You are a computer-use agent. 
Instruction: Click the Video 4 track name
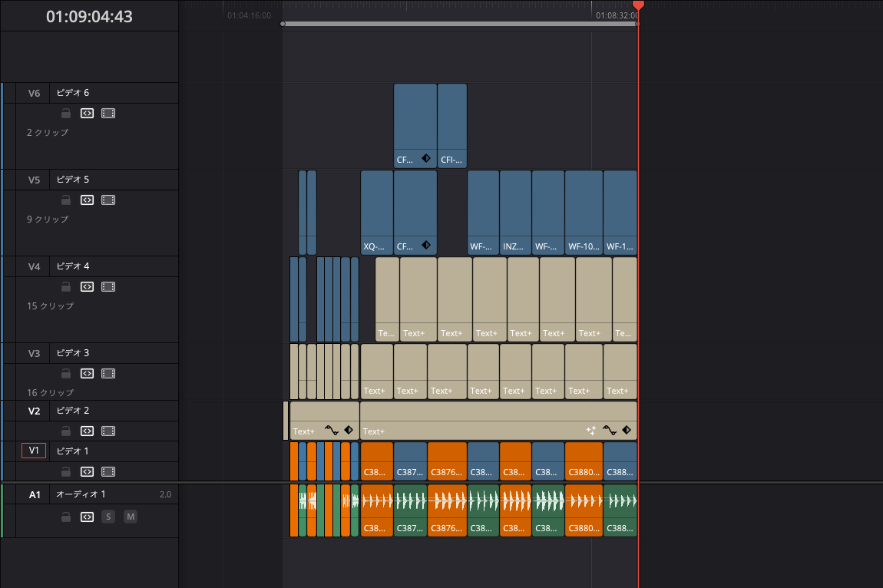[73, 266]
